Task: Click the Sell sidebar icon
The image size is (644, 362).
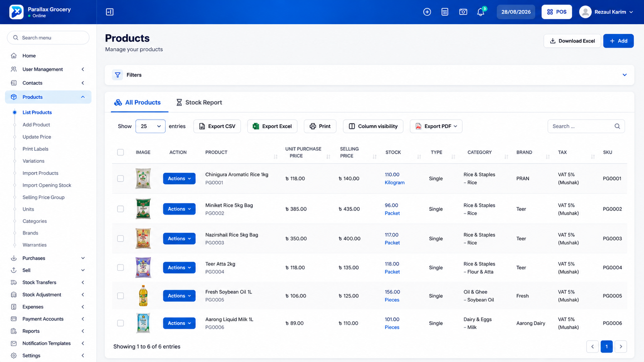Action: point(14,270)
